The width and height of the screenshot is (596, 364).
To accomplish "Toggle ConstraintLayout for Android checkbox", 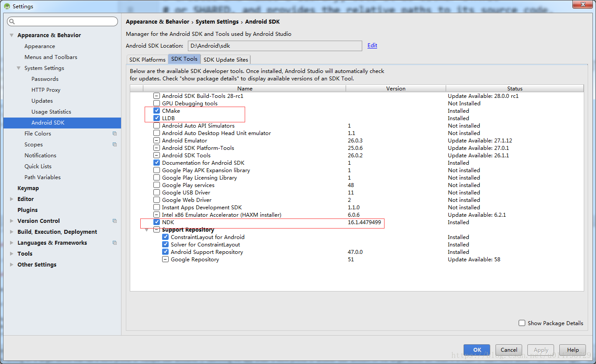I will point(165,237).
